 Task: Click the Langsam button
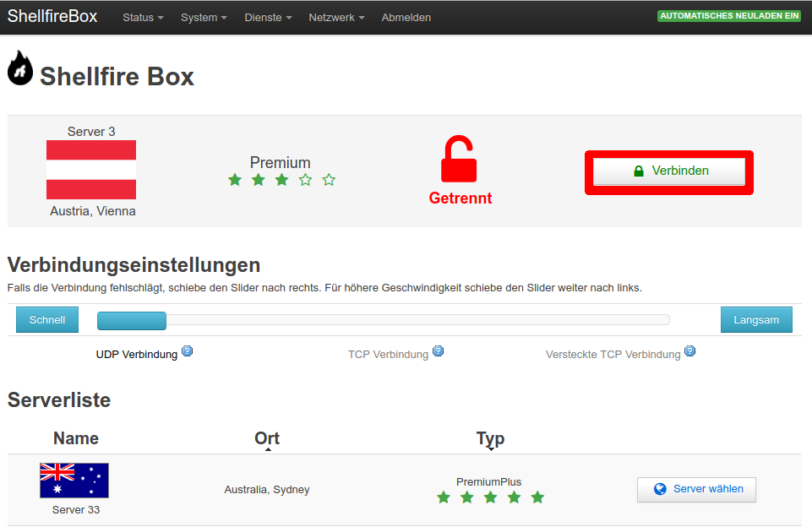click(x=756, y=320)
